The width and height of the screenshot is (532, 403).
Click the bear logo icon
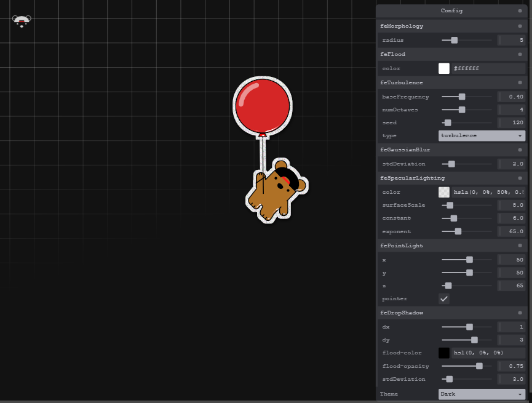click(x=22, y=21)
